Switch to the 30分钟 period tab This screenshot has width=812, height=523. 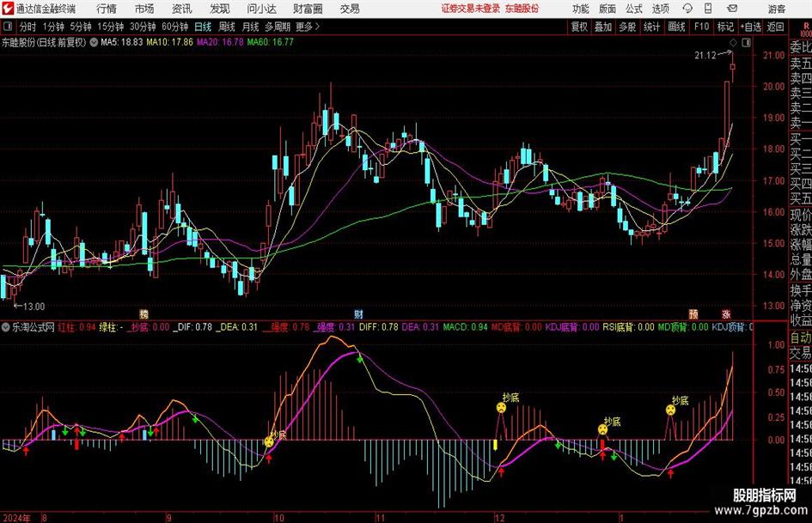(x=143, y=27)
